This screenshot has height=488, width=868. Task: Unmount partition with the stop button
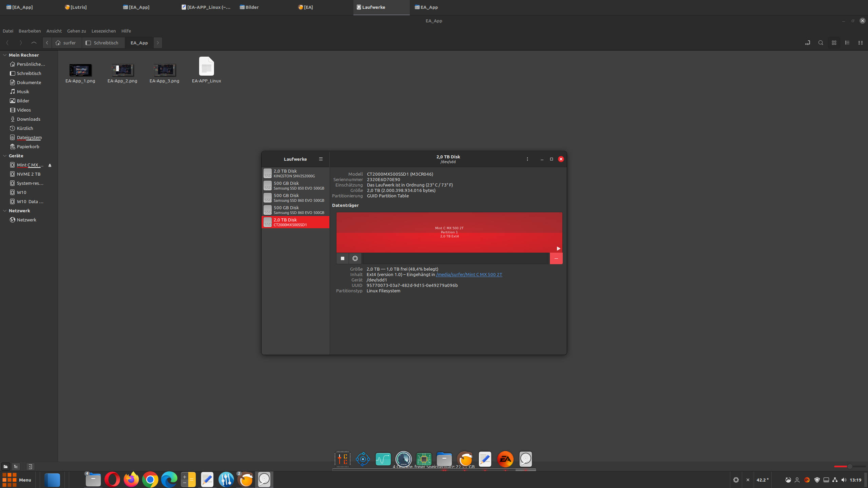tap(342, 258)
